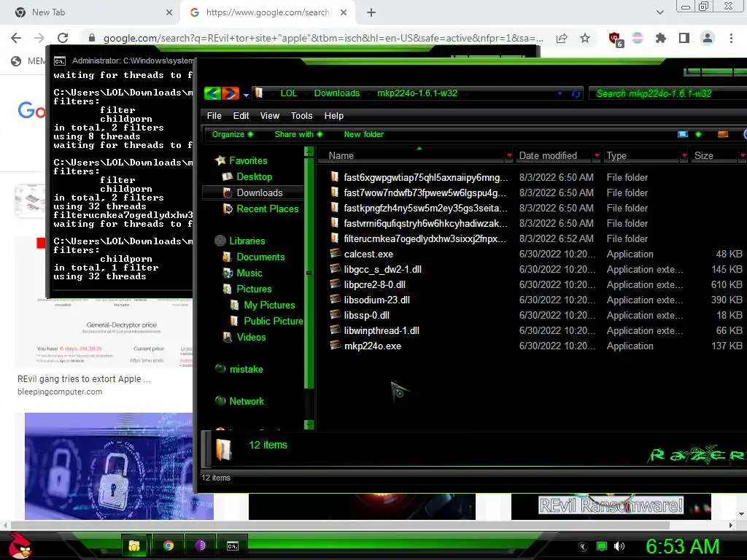Open Documents library
747x560 pixels.
click(x=260, y=257)
